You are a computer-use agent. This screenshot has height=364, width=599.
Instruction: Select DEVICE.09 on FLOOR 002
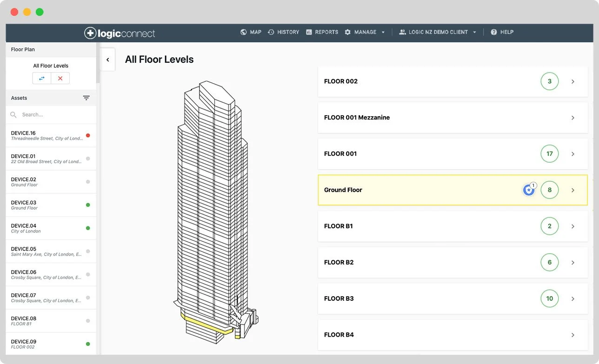pos(51,344)
